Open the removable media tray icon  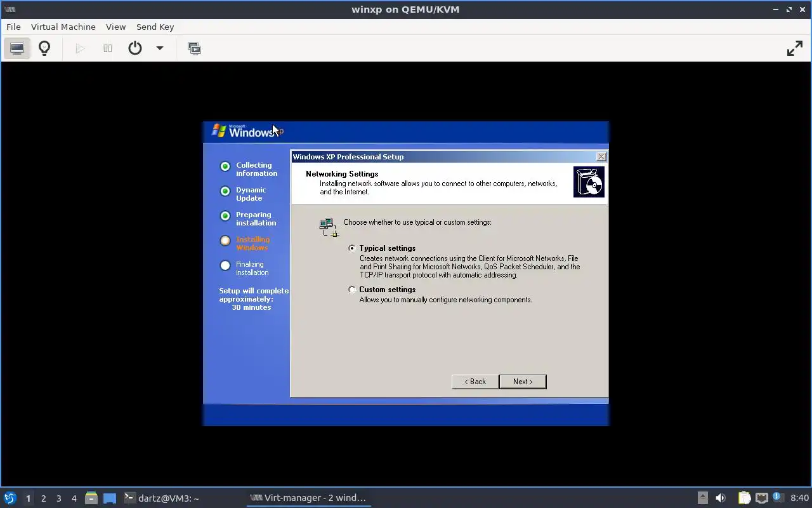pos(702,498)
